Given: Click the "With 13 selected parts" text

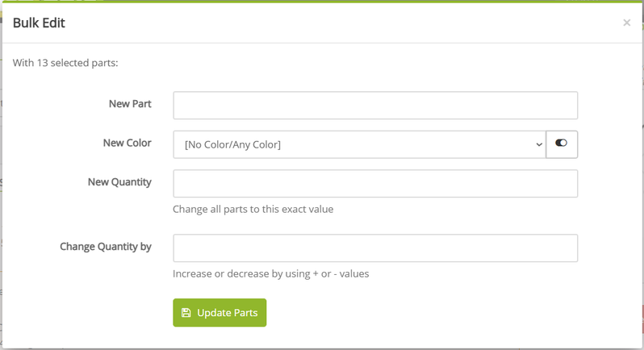Looking at the screenshot, I should point(65,63).
